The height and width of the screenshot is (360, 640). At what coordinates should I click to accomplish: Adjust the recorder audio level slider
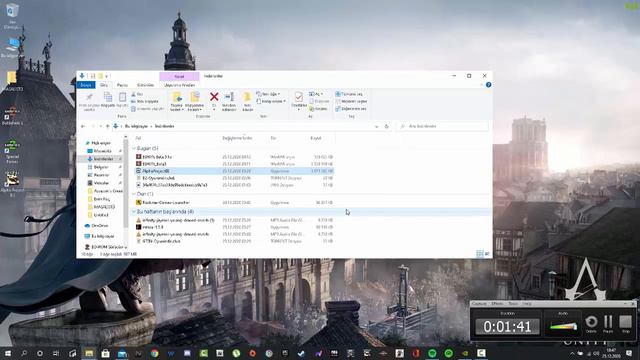563,326
